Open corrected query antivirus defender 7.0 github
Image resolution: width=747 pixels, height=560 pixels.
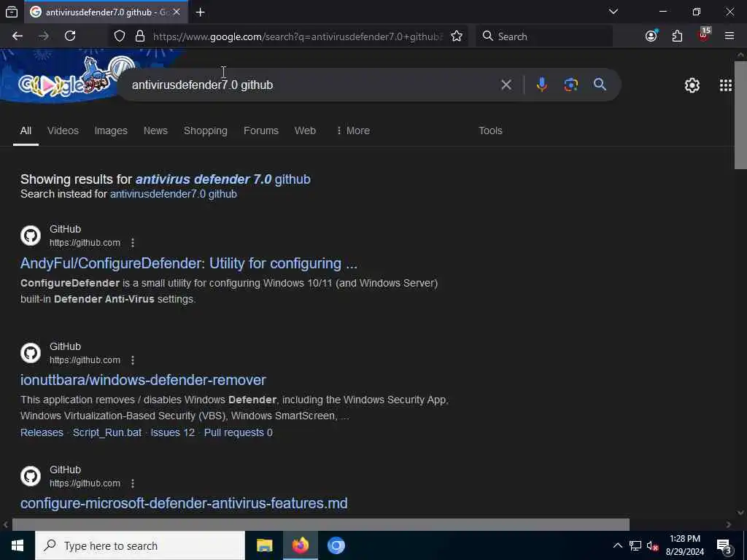coord(223,179)
